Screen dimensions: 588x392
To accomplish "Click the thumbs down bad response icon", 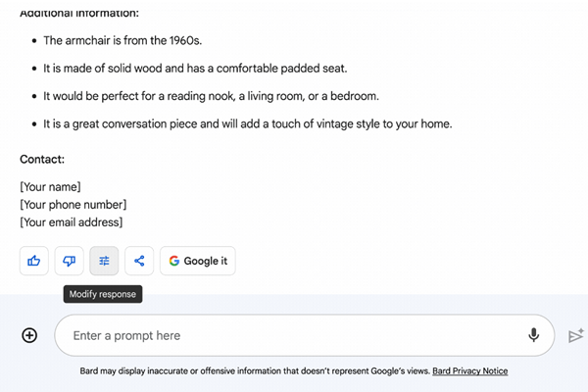I will tap(69, 261).
